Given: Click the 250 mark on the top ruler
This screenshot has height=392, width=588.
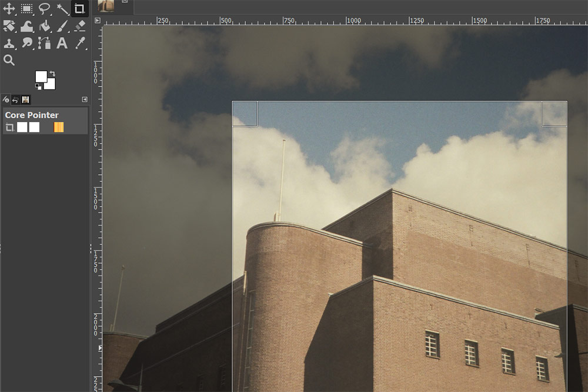Looking at the screenshot, I should (163, 20).
